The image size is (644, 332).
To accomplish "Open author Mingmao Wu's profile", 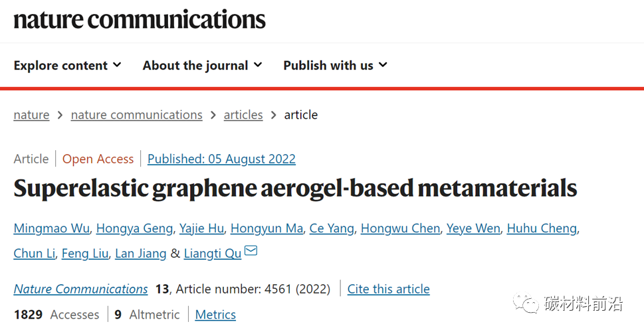I will click(x=51, y=228).
